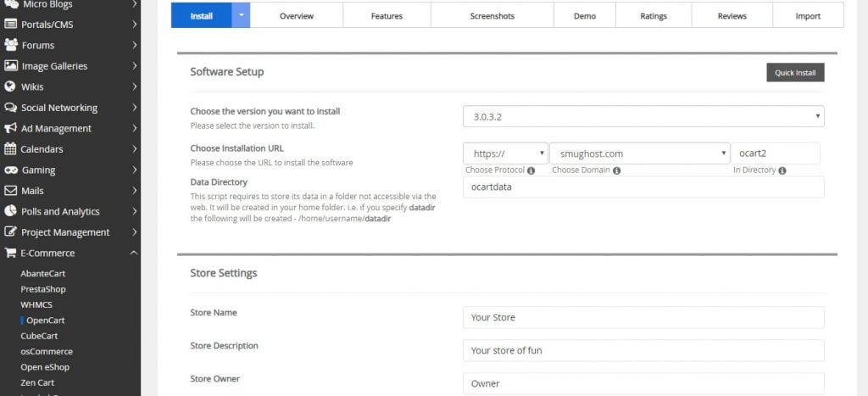This screenshot has height=396, width=868.
Task: Click the Polls and Analytics pie icon
Action: click(10, 211)
